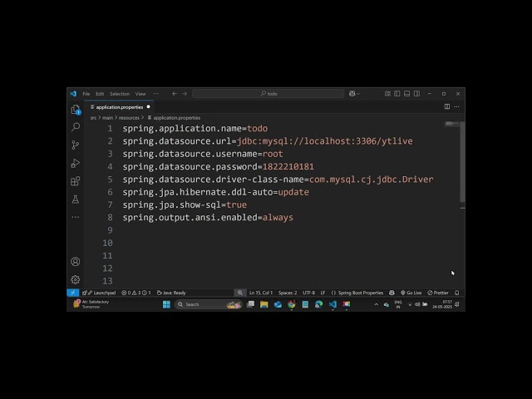Screen dimensions: 532x399
Task: Go back with the left arrow
Action: pos(175,94)
